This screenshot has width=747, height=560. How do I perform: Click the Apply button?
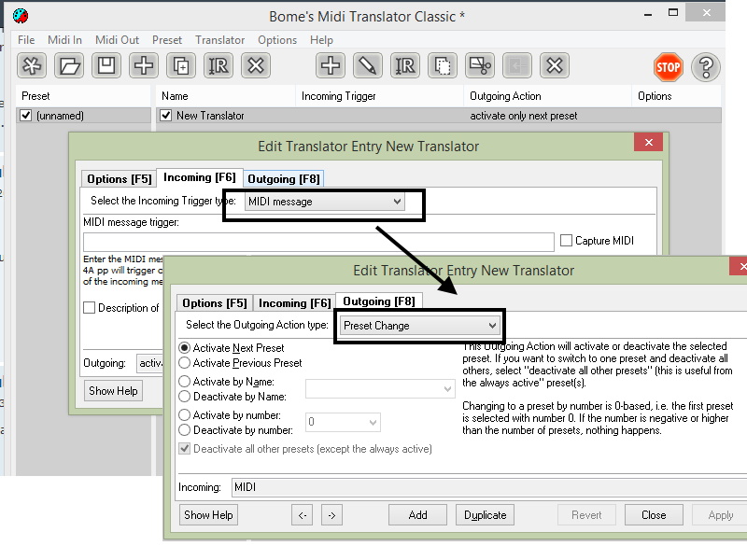pyautogui.click(x=720, y=515)
